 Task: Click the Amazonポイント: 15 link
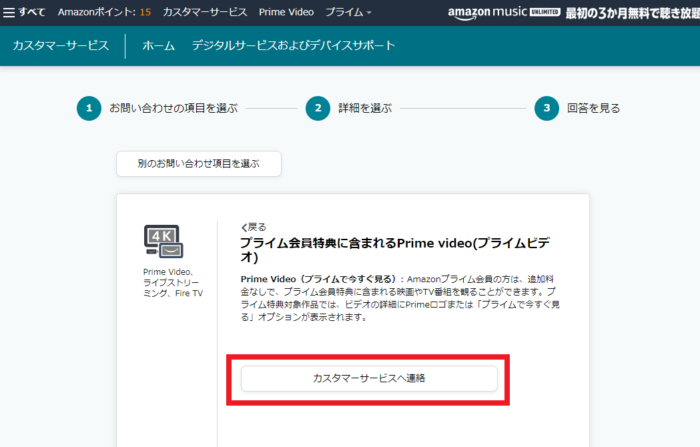tap(104, 12)
